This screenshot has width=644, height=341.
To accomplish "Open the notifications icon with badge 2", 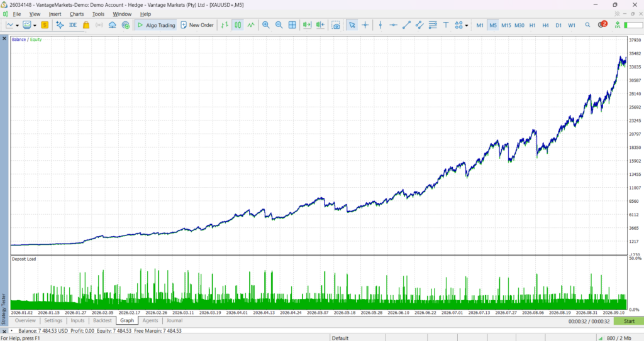I will [602, 24].
